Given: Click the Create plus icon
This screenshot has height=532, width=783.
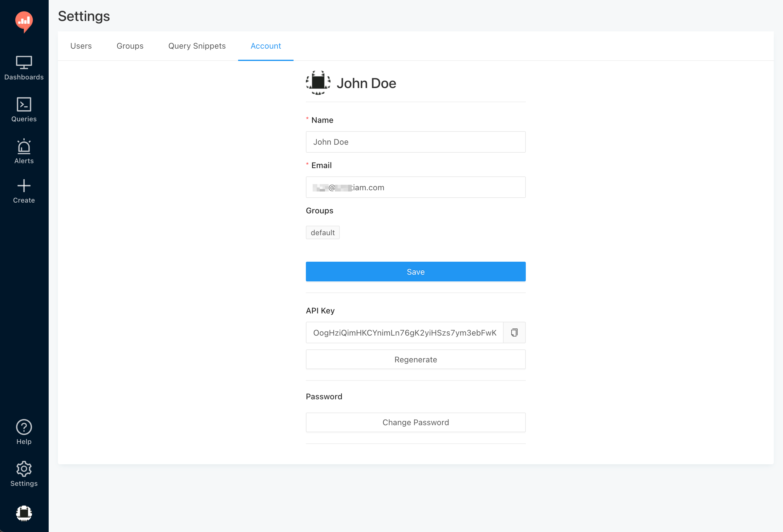Looking at the screenshot, I should pos(24,186).
